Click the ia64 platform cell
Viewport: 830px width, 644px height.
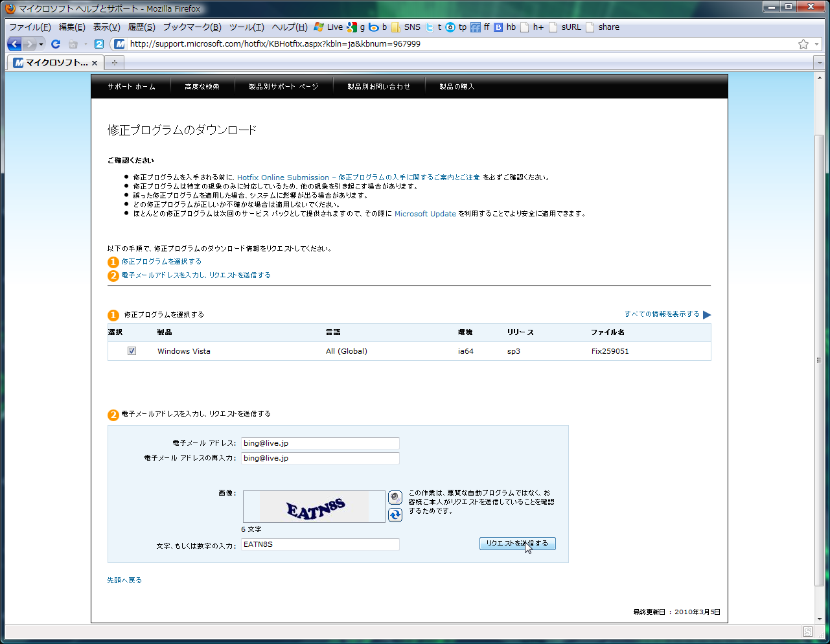pyautogui.click(x=466, y=351)
